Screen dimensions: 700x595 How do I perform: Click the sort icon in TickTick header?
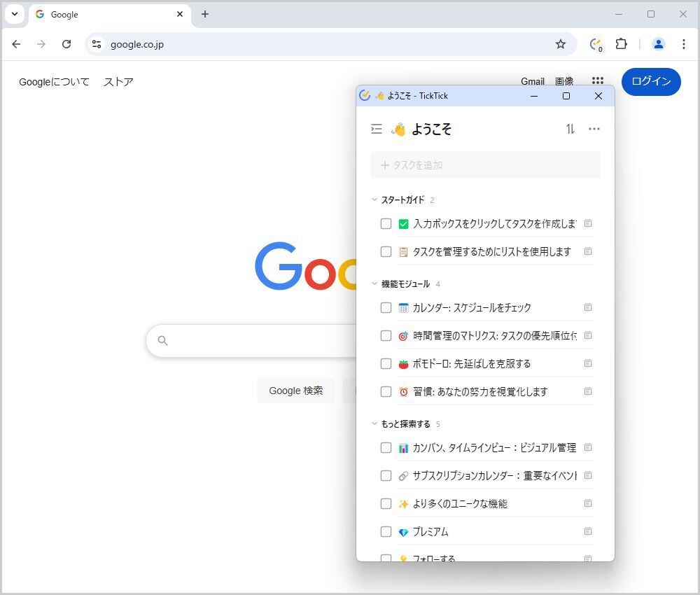570,129
